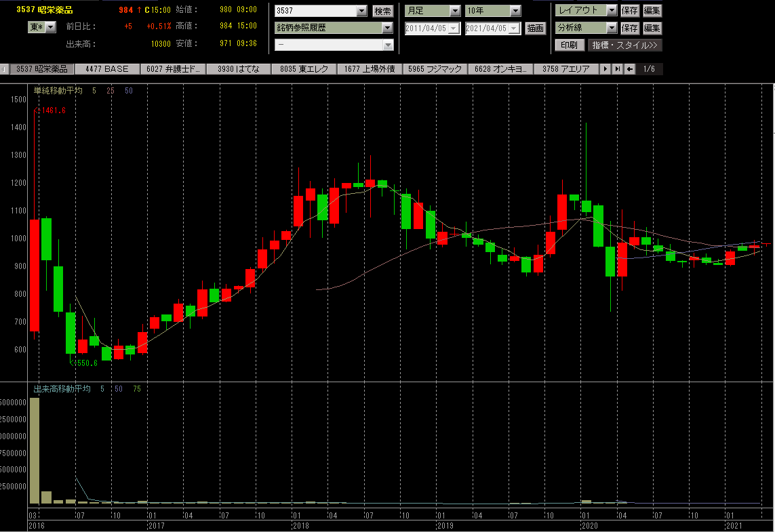Click the 印刷 print button
Screen dimensions: 775x532
tap(570, 45)
